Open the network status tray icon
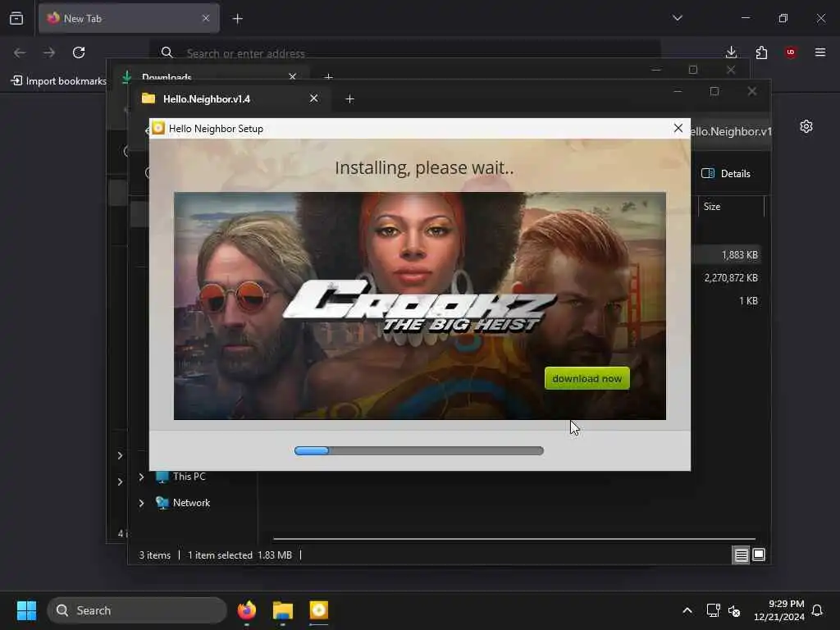Viewport: 840px width, 630px height. (x=713, y=610)
